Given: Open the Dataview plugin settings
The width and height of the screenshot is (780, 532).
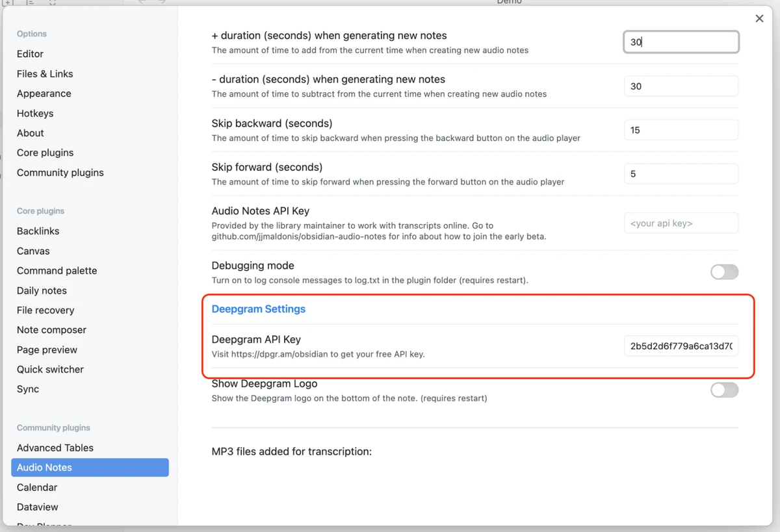Looking at the screenshot, I should 37,507.
